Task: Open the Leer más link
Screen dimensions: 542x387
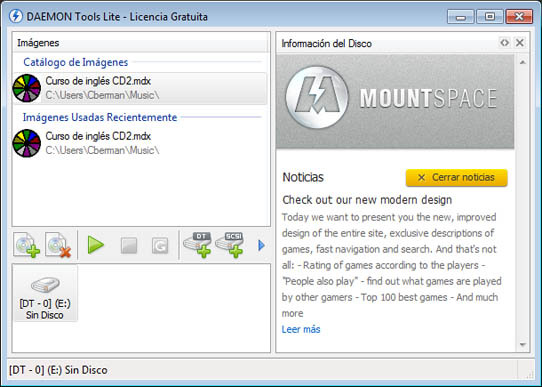Action: click(301, 329)
